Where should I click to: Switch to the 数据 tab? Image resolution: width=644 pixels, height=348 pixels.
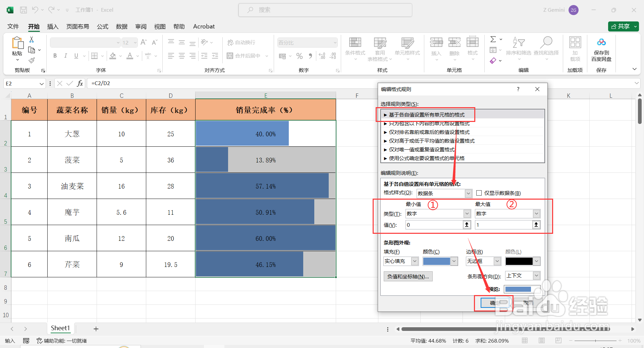tap(122, 26)
